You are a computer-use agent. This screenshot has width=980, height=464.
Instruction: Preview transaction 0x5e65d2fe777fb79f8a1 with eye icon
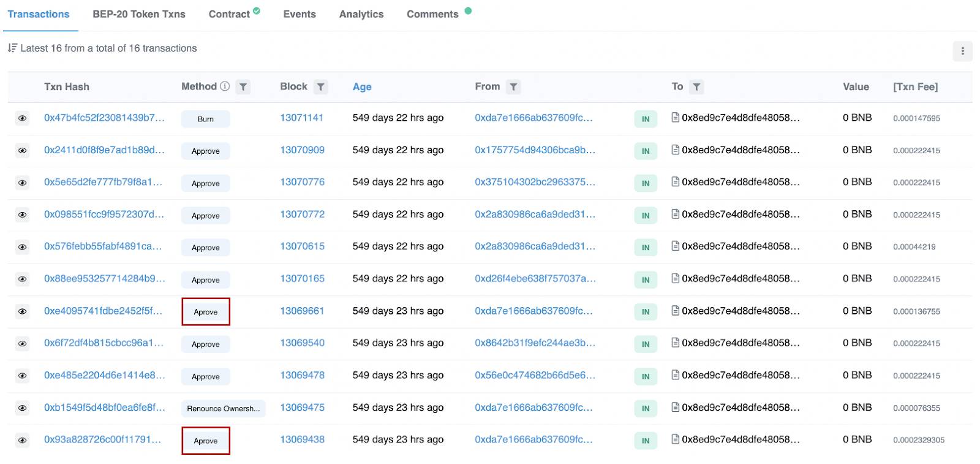pos(22,183)
